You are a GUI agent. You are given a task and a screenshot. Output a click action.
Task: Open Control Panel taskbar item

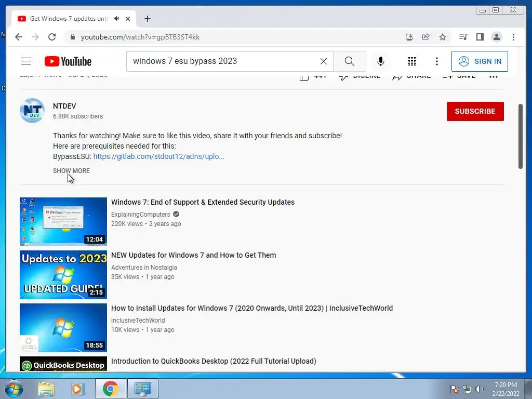tap(143, 389)
